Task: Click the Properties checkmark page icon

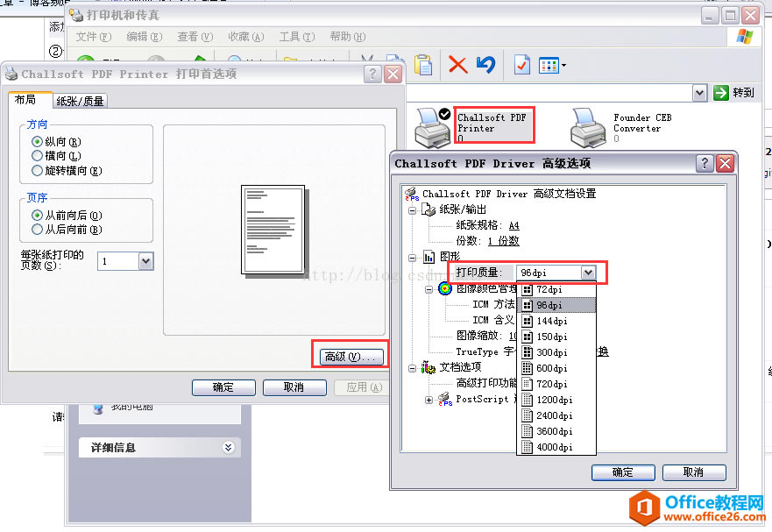Action: pyautogui.click(x=522, y=65)
